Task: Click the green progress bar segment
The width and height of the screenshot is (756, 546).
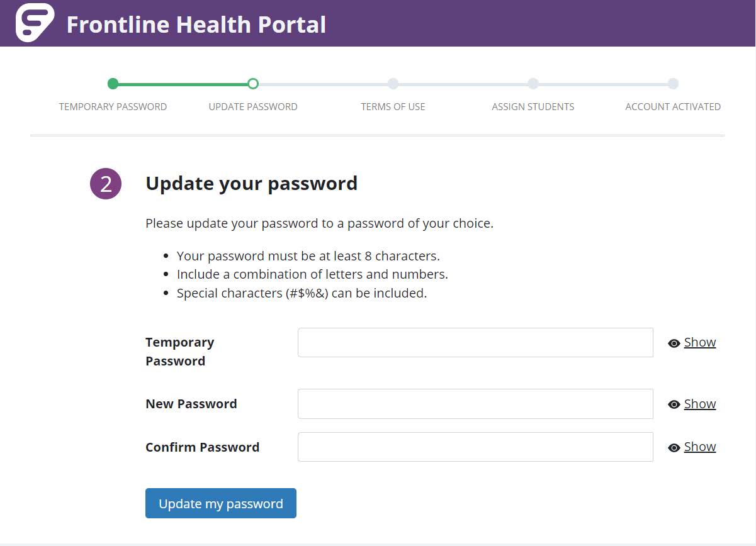Action: 183,84
